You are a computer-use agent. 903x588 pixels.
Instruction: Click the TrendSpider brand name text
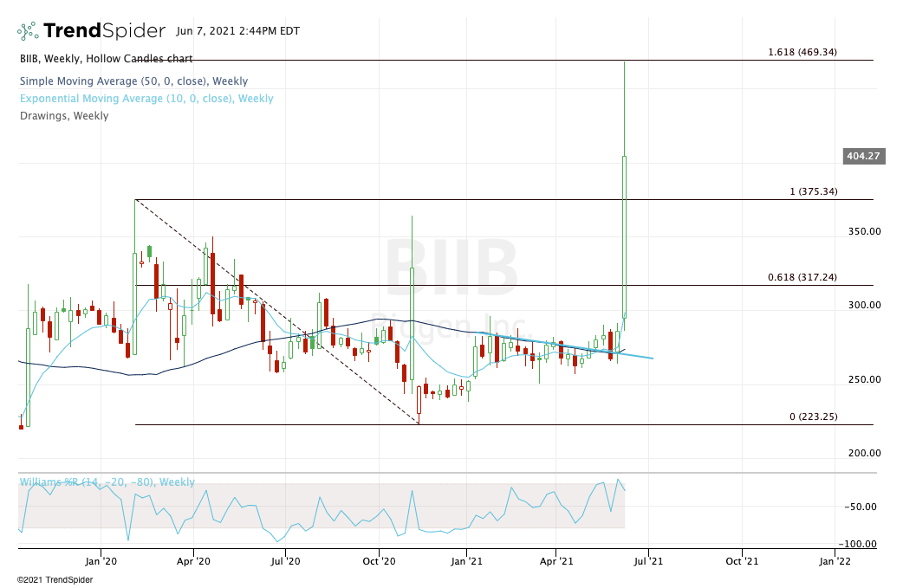(104, 30)
